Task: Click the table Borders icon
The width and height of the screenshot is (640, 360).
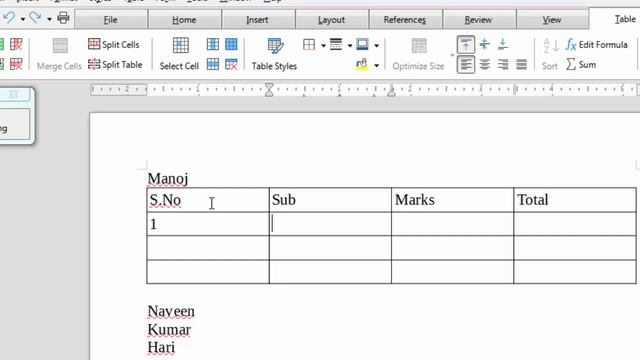Action: point(309,44)
